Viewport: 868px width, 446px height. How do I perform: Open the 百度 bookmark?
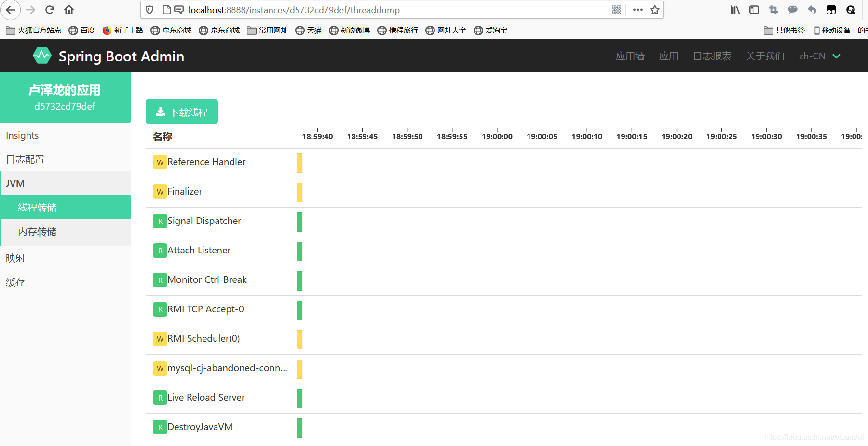coord(82,30)
